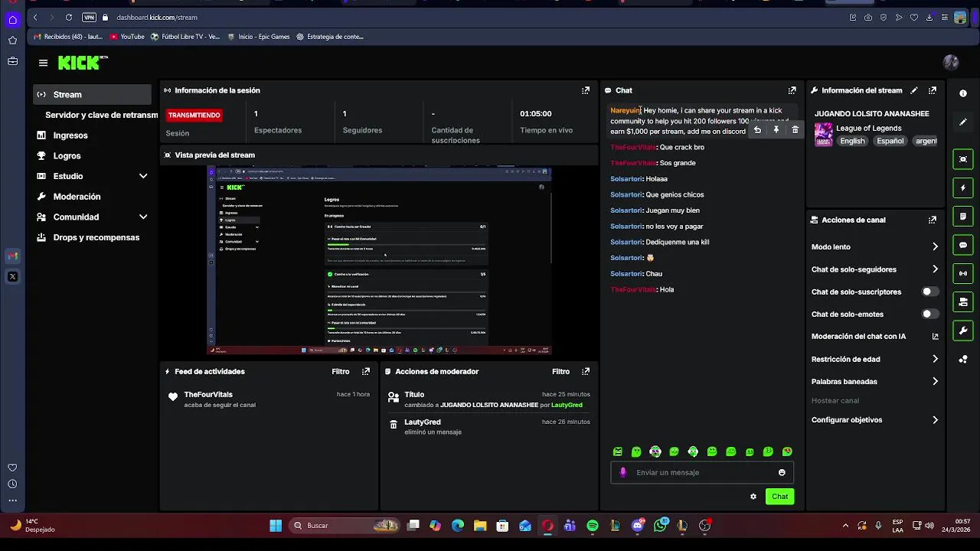Open Filtro in Acciones de moderador
The image size is (980, 551).
pos(560,371)
